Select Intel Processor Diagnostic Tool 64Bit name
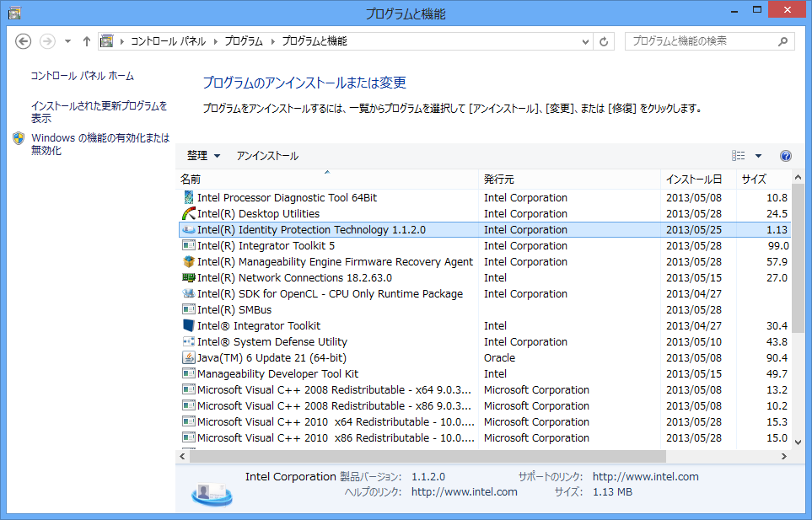This screenshot has height=520, width=812. (287, 198)
